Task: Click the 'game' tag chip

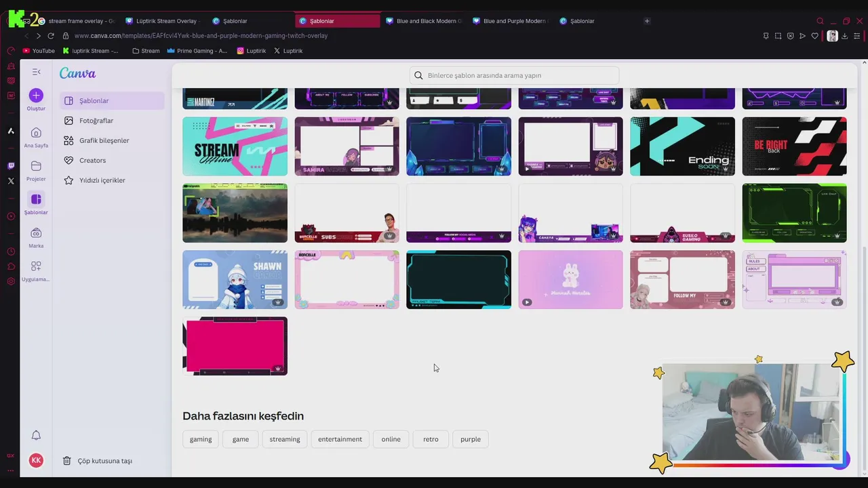Action: [241, 439]
